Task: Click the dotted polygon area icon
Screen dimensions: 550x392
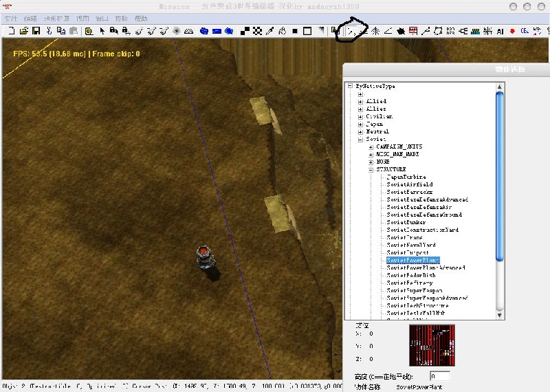Action: click(438, 31)
